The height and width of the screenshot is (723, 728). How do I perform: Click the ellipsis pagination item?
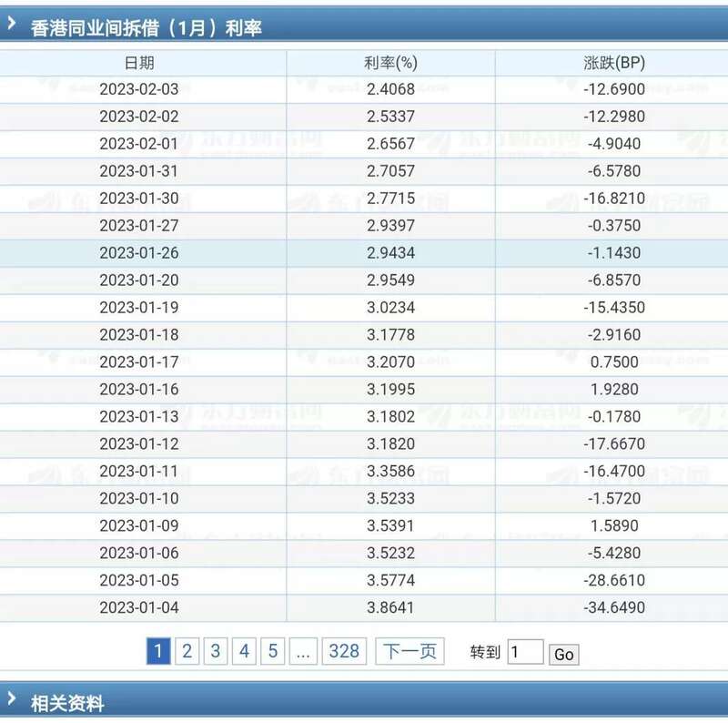tap(303, 650)
